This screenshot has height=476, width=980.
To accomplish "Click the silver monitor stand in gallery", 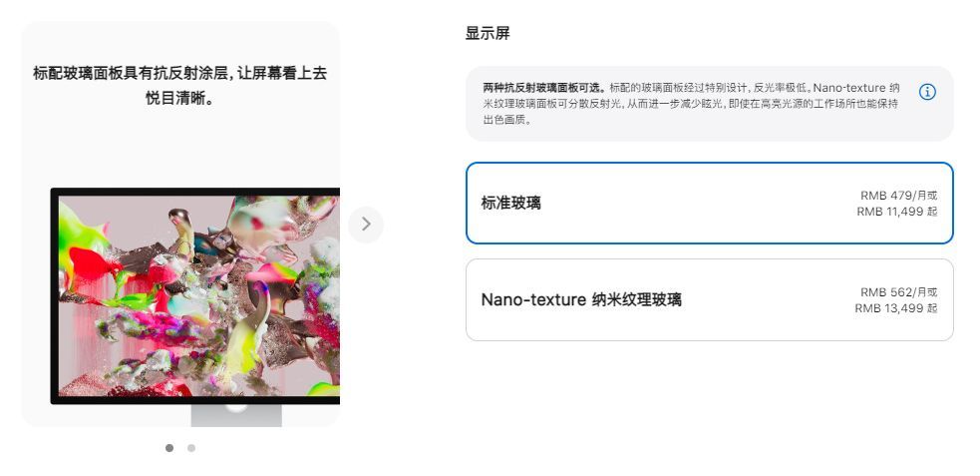I will 236,415.
